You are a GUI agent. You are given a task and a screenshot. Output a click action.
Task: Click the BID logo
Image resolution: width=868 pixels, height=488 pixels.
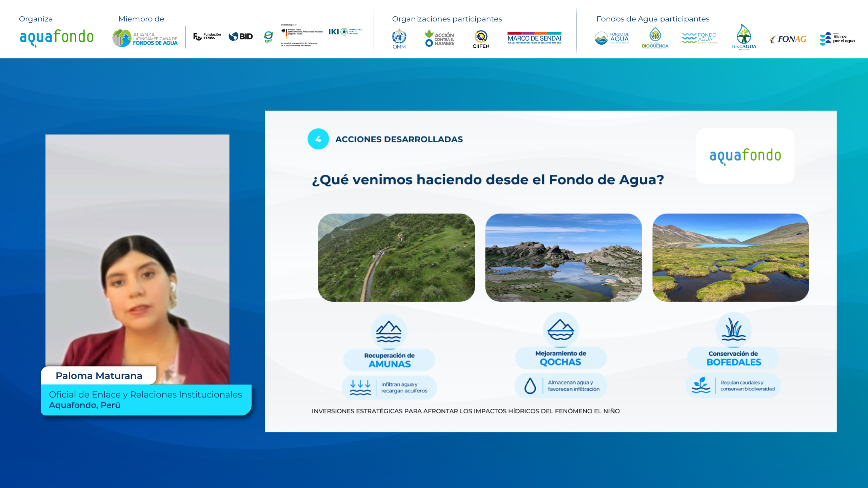pos(241,37)
